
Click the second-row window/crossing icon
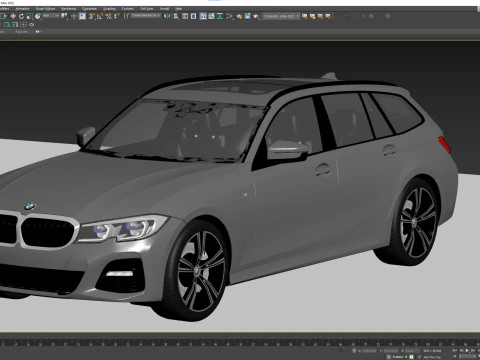pos(15,25)
